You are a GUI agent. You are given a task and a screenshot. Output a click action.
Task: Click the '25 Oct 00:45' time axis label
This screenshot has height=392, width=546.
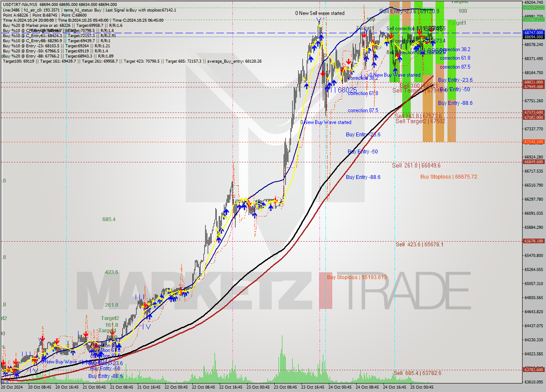(422, 387)
